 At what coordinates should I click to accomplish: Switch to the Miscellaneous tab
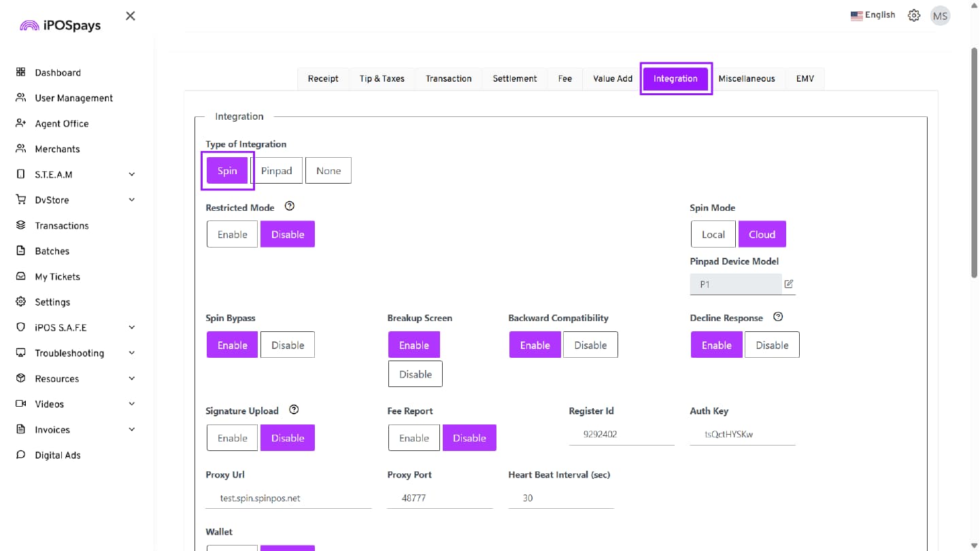(746, 79)
